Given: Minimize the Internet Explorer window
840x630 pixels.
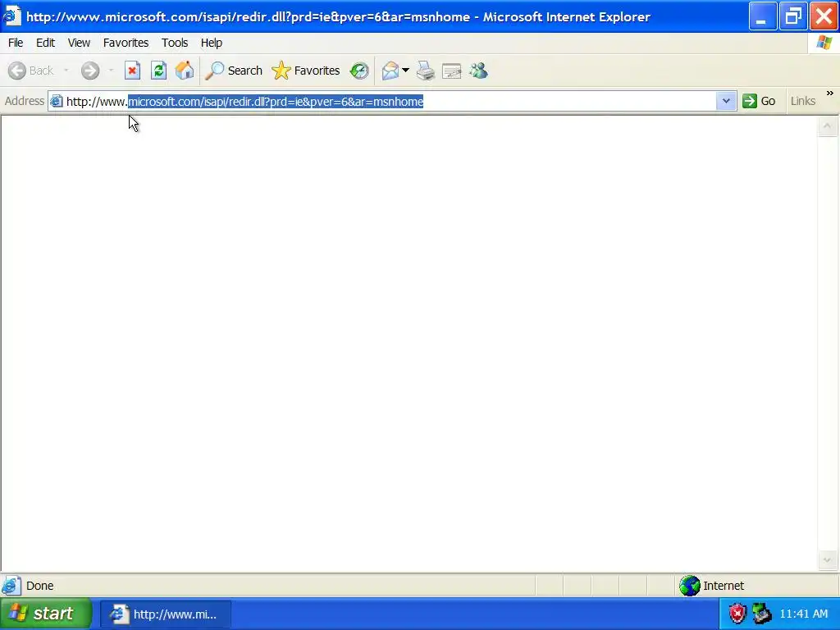Looking at the screenshot, I should [x=762, y=16].
